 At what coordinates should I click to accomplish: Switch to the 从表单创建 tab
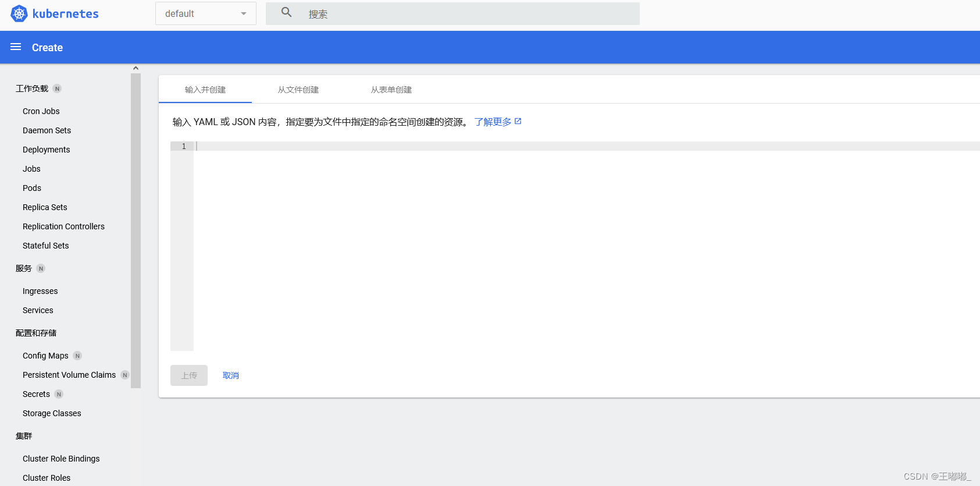391,90
